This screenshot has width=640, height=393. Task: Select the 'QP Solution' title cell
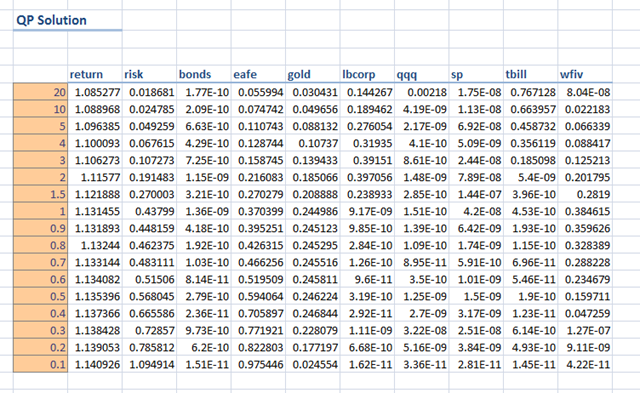67,20
